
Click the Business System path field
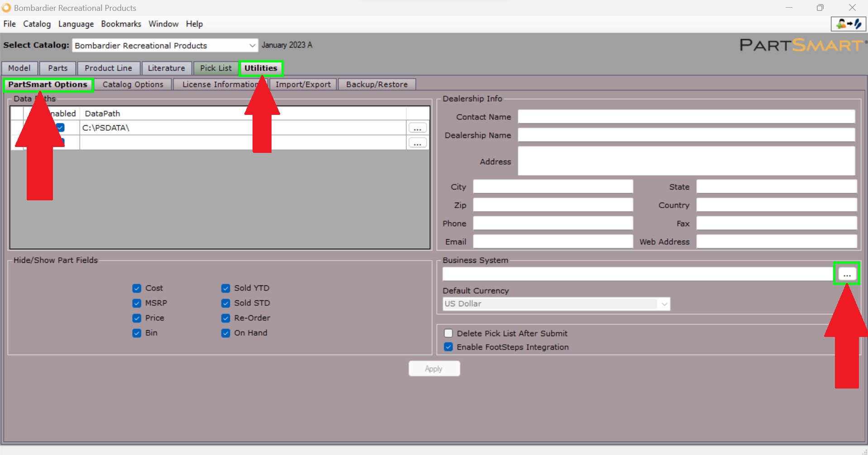point(638,274)
